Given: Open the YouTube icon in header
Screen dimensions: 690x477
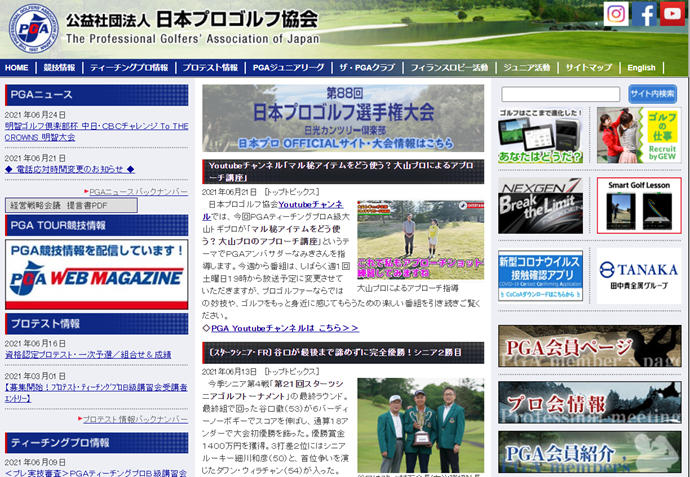Looking at the screenshot, I should tap(672, 14).
